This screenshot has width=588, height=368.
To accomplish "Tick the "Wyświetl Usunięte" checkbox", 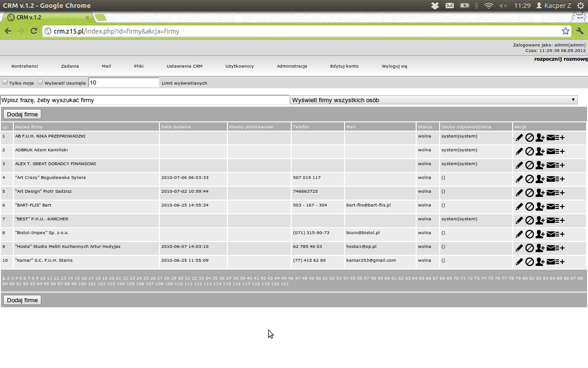I will click(x=40, y=82).
